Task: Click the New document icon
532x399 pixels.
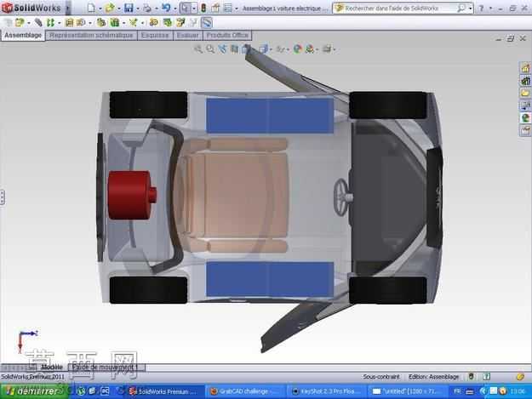Action: [x=91, y=8]
